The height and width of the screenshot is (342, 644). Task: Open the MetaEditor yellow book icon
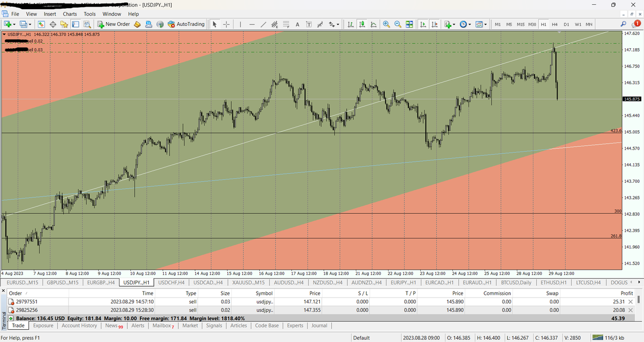tap(137, 24)
